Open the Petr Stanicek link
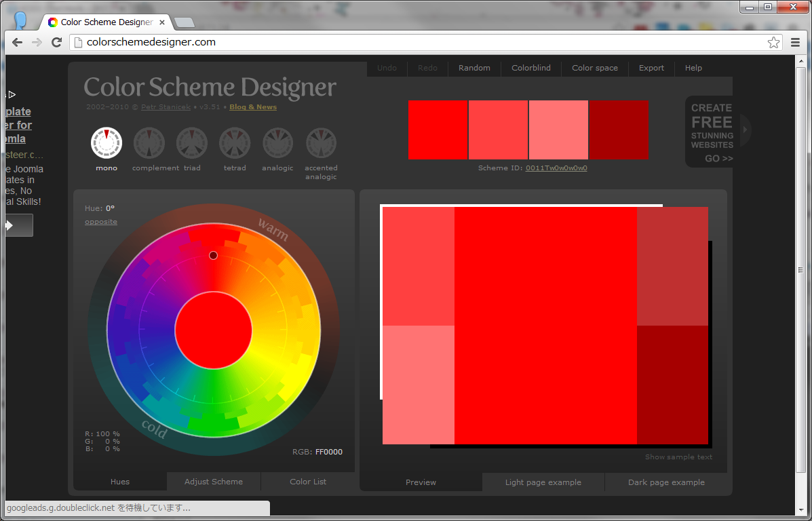The image size is (812, 521). pyautogui.click(x=166, y=107)
